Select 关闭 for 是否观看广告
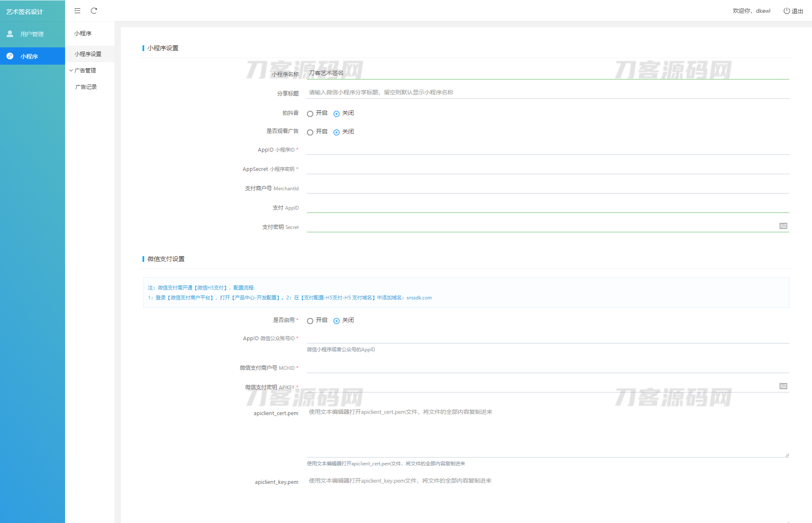 (337, 132)
